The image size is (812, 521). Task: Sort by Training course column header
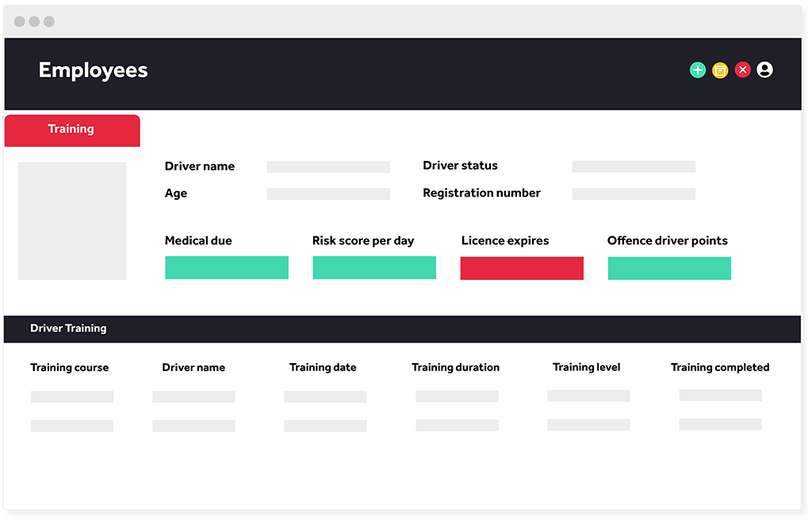(x=70, y=368)
